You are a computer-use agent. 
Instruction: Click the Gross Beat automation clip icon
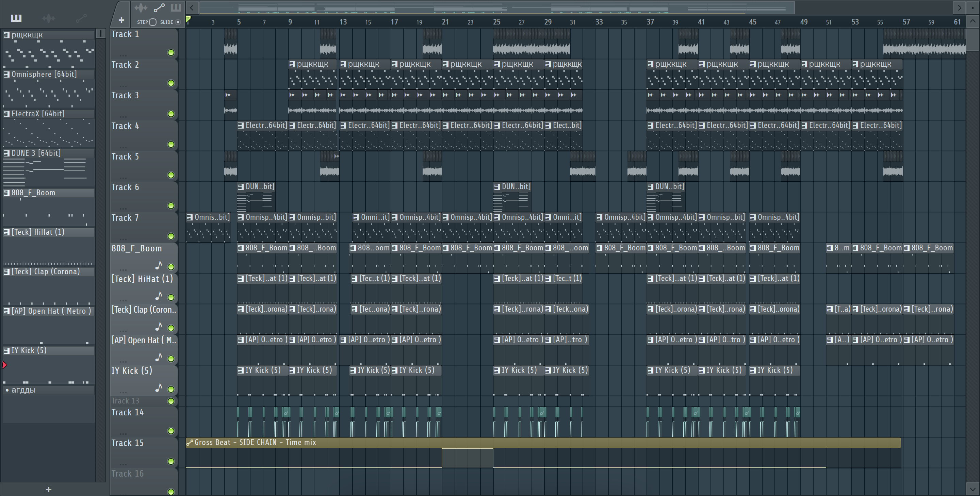click(190, 442)
